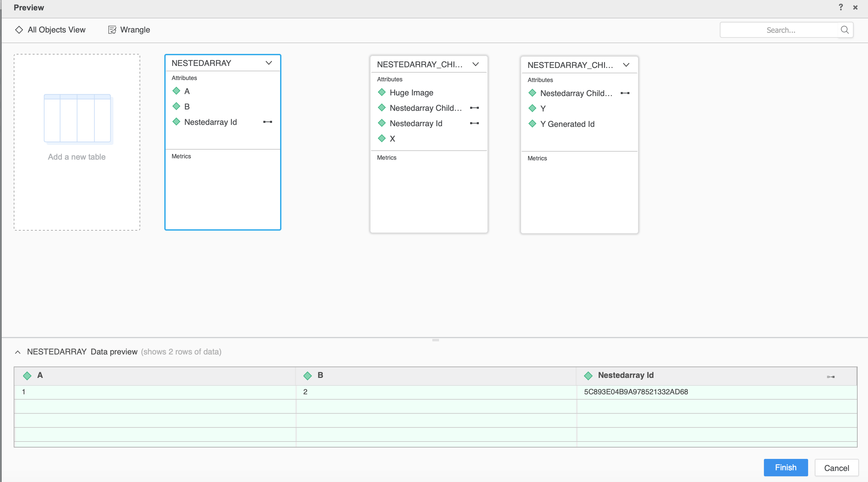The width and height of the screenshot is (868, 482).
Task: Select Nestedarray Child... in rightmost table
Action: click(576, 93)
